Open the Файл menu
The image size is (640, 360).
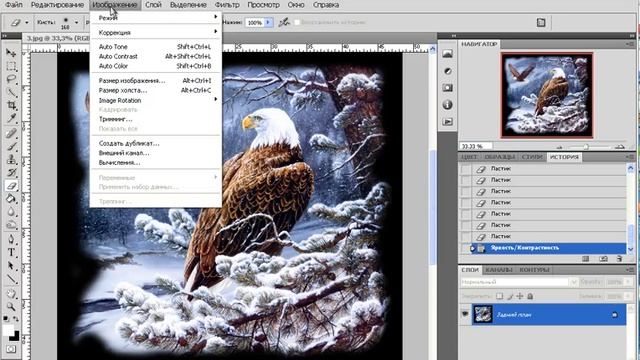(x=14, y=5)
